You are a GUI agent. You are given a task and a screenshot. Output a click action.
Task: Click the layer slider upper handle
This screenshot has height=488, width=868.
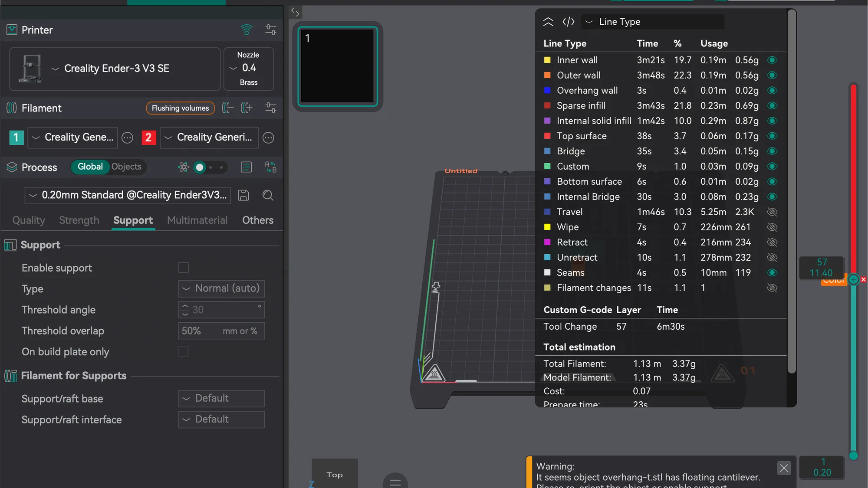pyautogui.click(x=853, y=279)
